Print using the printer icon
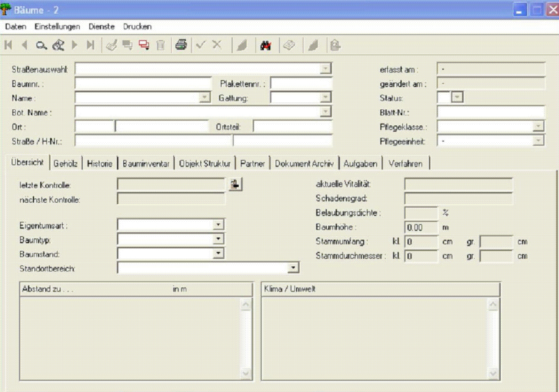 (181, 45)
